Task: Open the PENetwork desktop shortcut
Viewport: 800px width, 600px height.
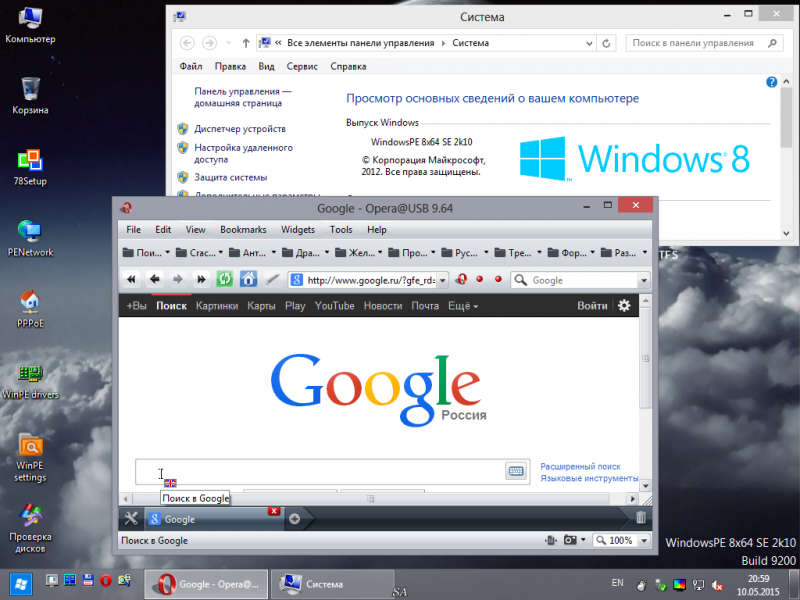Action: coord(30,239)
